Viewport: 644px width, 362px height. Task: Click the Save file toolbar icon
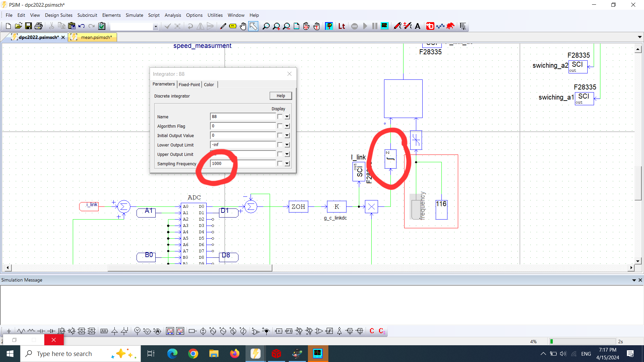(x=29, y=26)
